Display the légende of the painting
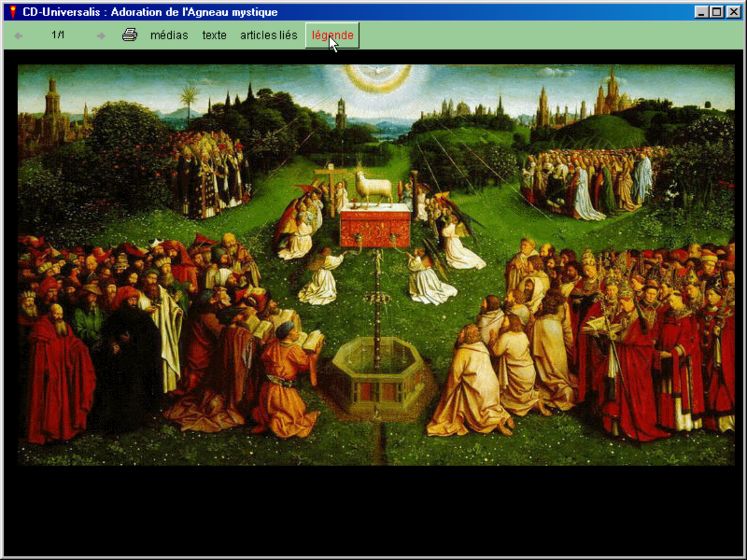This screenshot has width=747, height=560. [x=332, y=35]
